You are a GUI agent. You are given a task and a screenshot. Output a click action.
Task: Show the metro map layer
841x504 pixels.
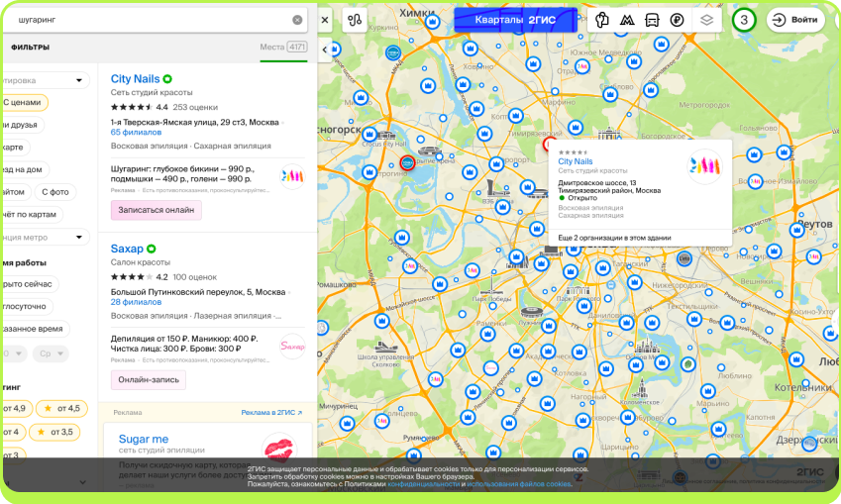626,20
